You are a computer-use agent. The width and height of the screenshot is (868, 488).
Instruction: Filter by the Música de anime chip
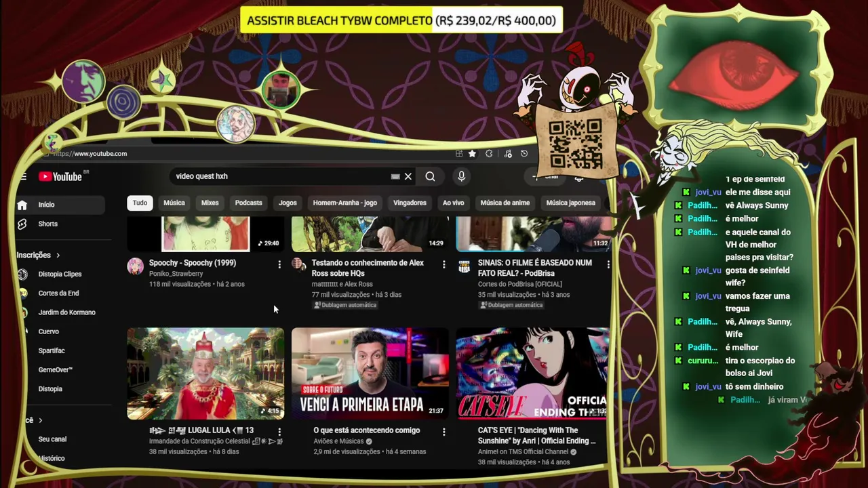tap(505, 203)
